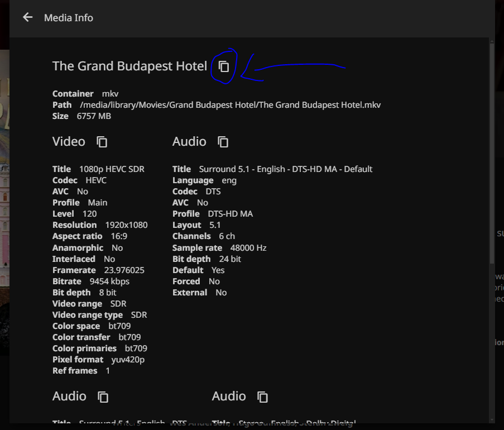The height and width of the screenshot is (430, 504).
Task: Click the 23.976025 framerate value
Action: coord(124,270)
